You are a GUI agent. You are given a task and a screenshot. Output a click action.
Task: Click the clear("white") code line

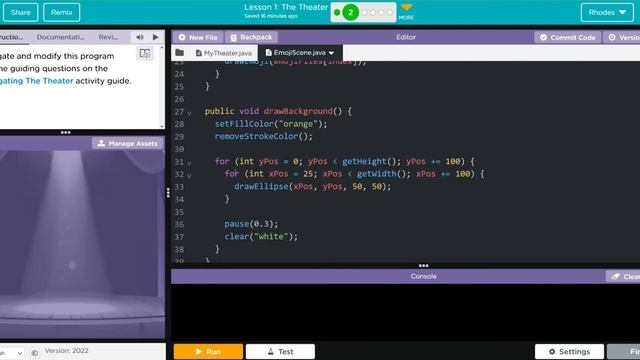coord(261,236)
